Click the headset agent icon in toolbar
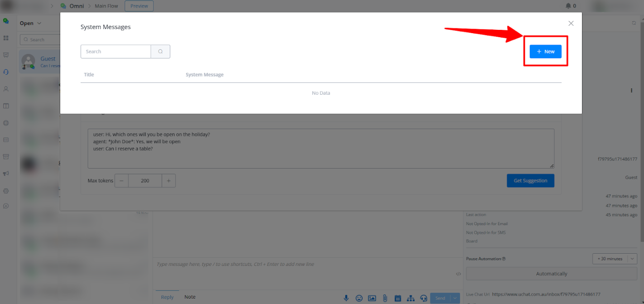This screenshot has height=304, width=644. [x=423, y=298]
